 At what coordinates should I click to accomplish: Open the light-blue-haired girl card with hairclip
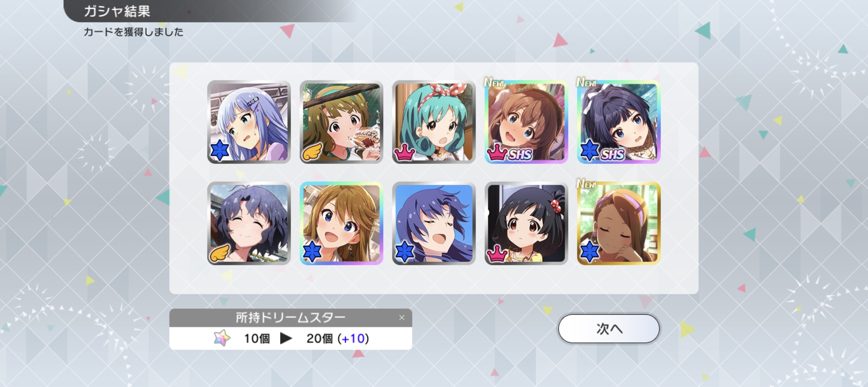[x=249, y=122]
